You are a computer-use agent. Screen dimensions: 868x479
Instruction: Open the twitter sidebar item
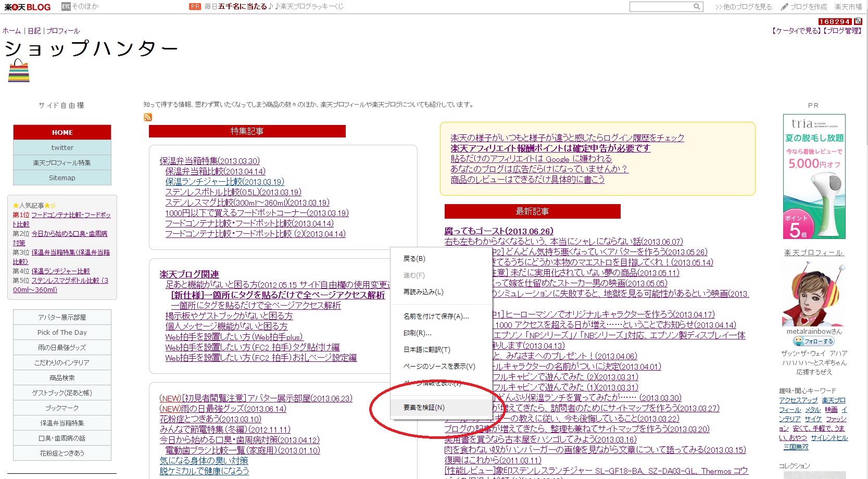pos(62,148)
